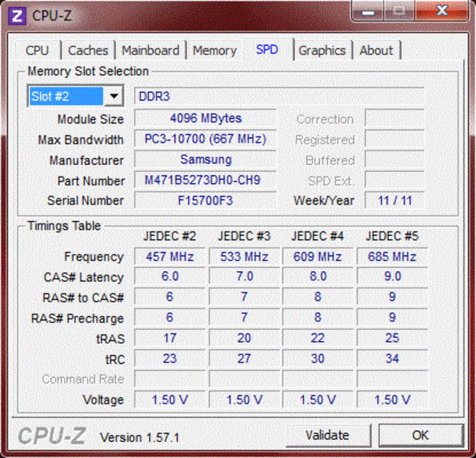Click the CPU-Z purple Z title icon

[17, 16]
